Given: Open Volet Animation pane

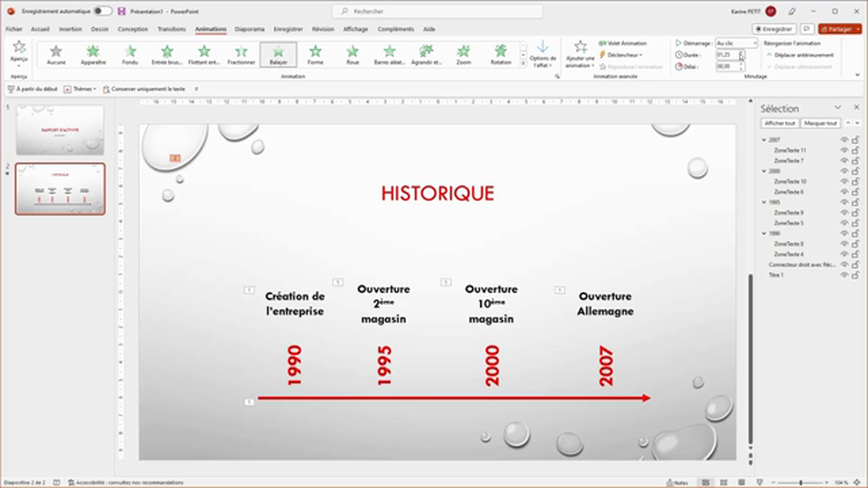Looking at the screenshot, I should pyautogui.click(x=623, y=43).
